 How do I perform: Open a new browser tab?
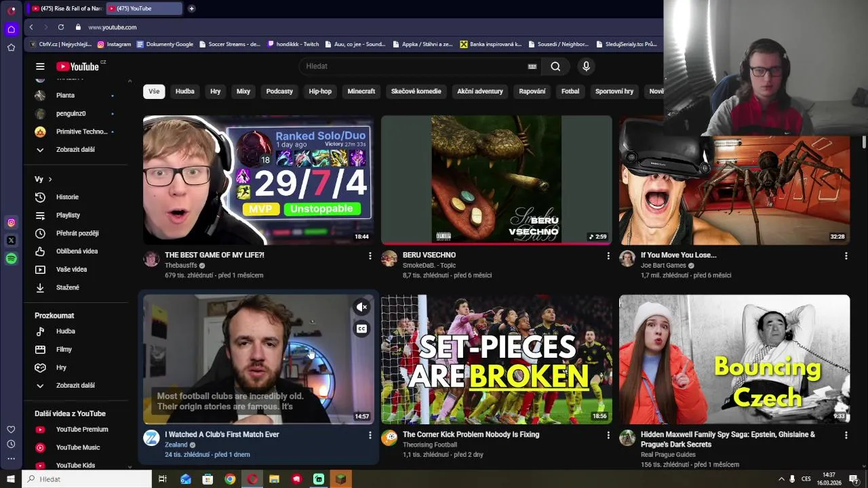[x=192, y=8]
